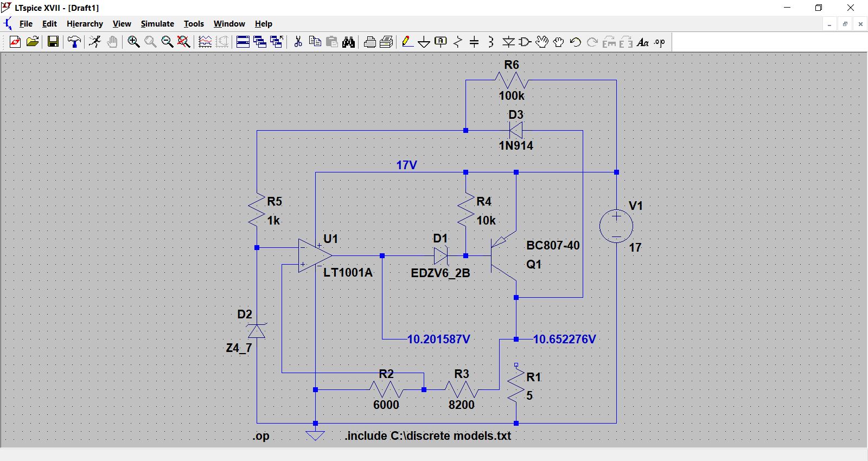
Task: Click the Zoom Out magnifier with the minus sign
Action: point(167,42)
